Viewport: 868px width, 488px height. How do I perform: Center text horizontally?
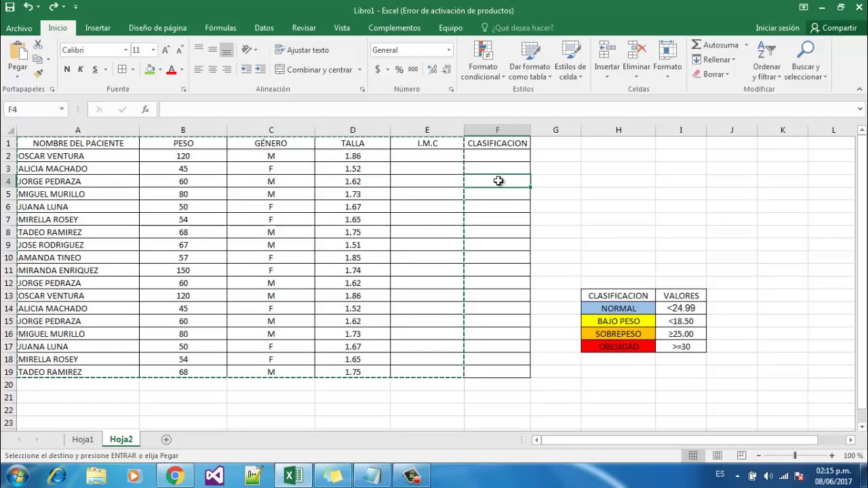[x=212, y=69]
